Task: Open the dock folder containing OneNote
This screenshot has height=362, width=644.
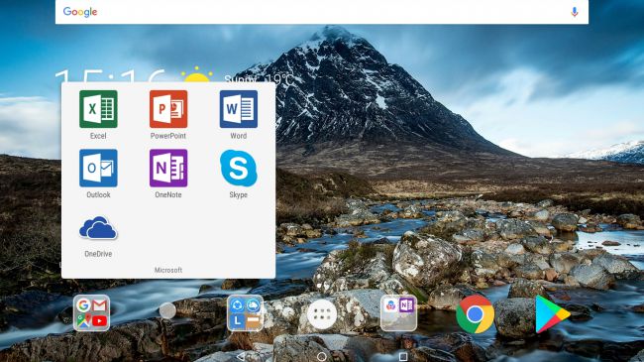Action: 398,313
